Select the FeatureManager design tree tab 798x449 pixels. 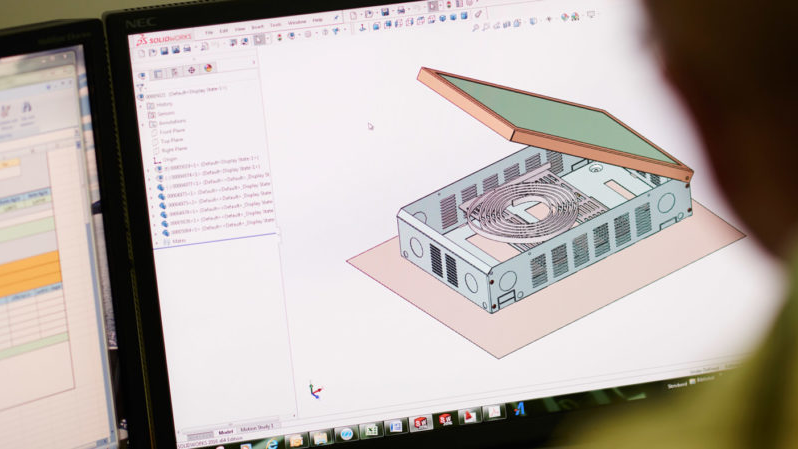(141, 76)
